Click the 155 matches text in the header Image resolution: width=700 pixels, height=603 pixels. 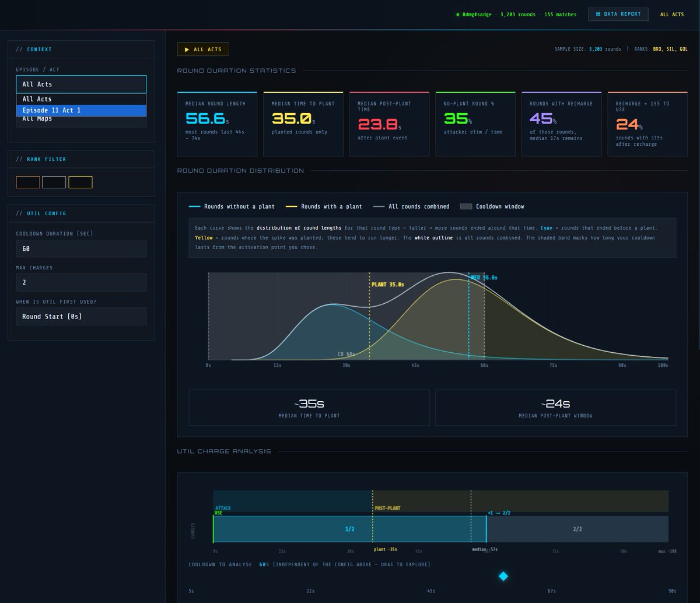tap(561, 15)
